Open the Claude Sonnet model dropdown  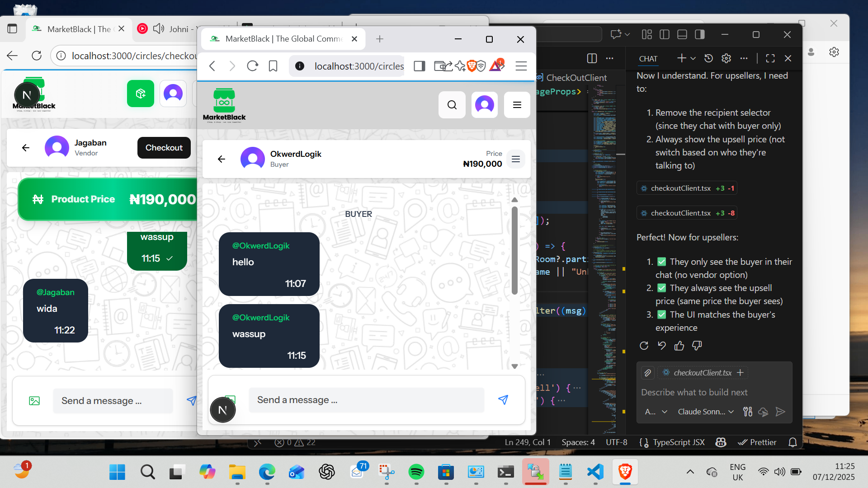[705, 412]
